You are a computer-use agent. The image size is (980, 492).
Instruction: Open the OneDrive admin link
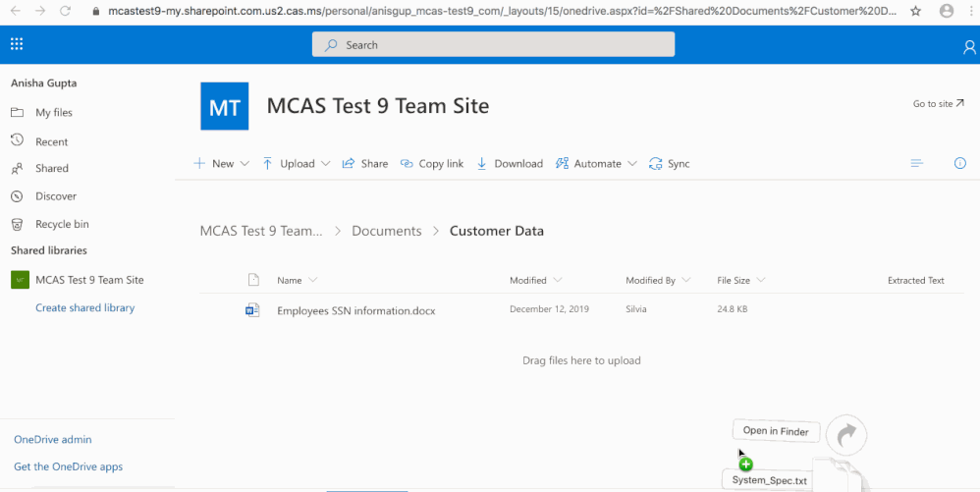(52, 440)
